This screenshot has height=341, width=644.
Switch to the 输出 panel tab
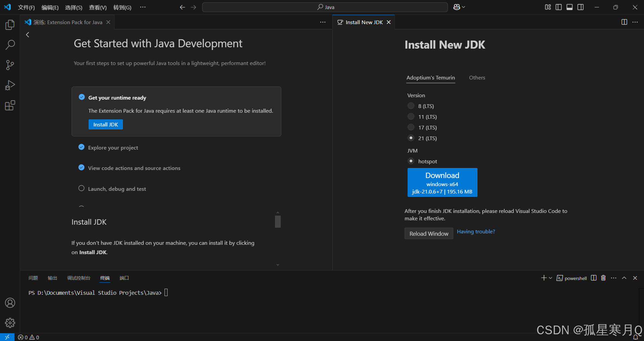pos(52,278)
